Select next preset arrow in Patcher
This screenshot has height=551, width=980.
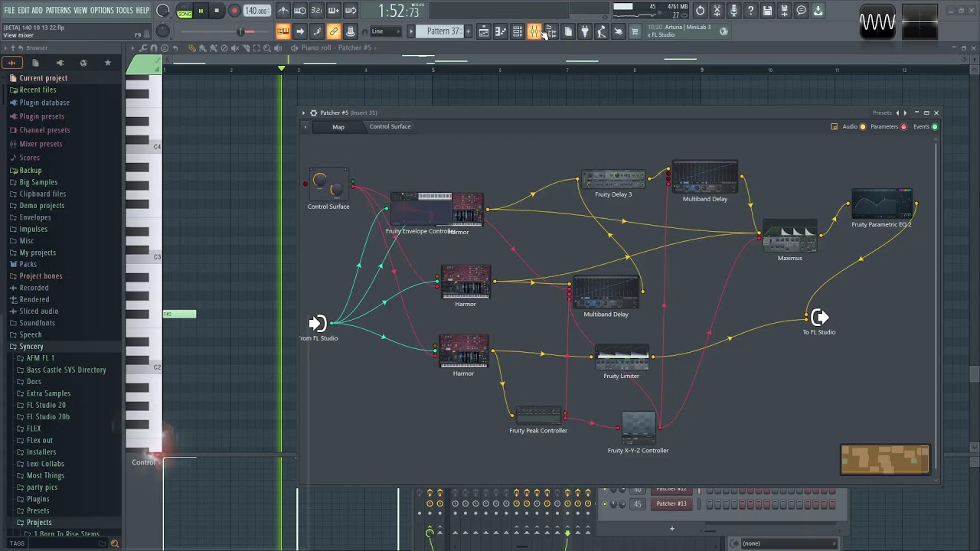pos(905,112)
